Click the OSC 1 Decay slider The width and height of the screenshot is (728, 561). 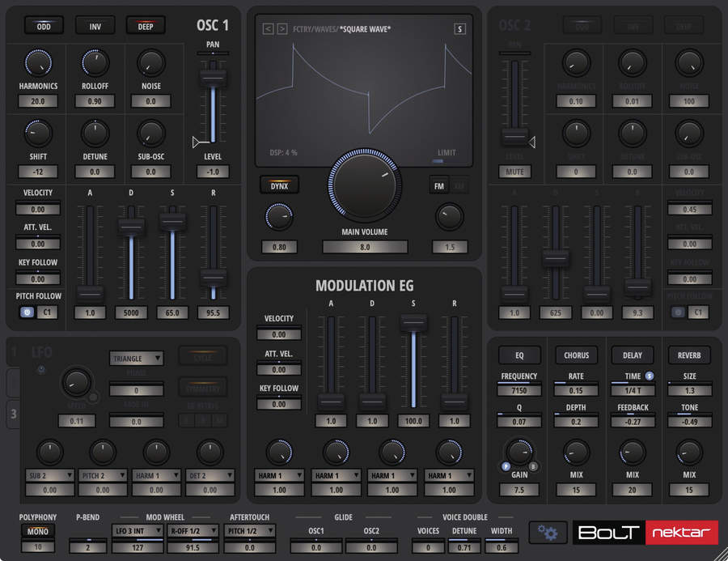point(131,226)
